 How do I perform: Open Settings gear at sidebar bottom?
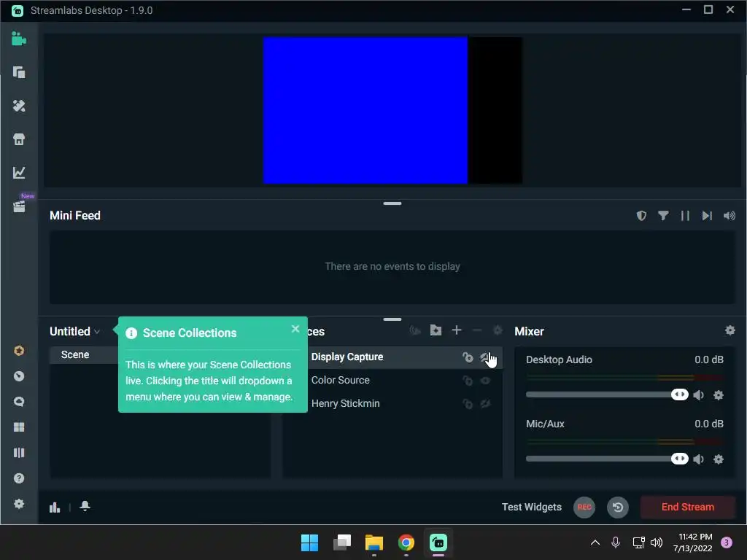click(19, 504)
